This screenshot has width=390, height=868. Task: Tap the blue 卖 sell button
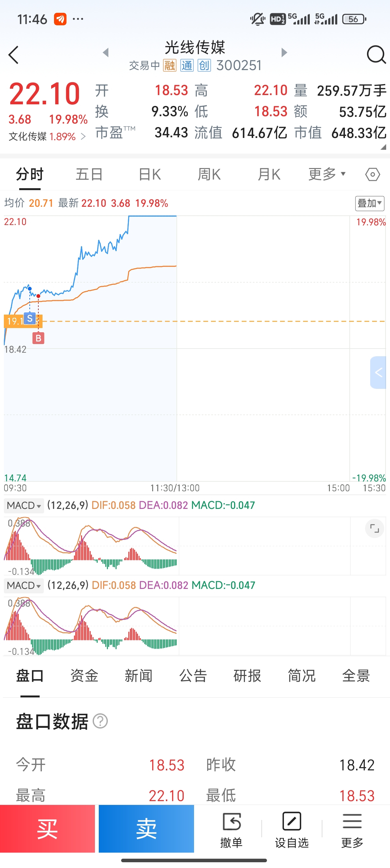pos(146,829)
